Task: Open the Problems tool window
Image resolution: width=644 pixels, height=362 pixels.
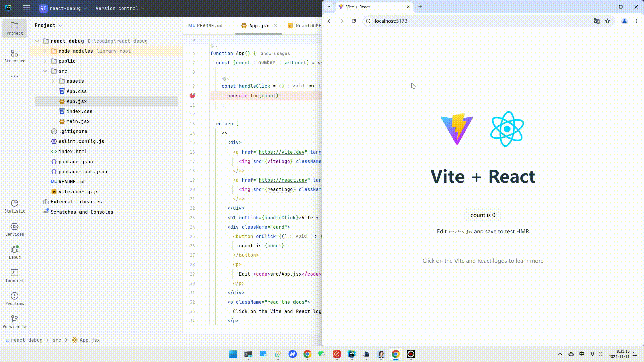Action: (14, 298)
